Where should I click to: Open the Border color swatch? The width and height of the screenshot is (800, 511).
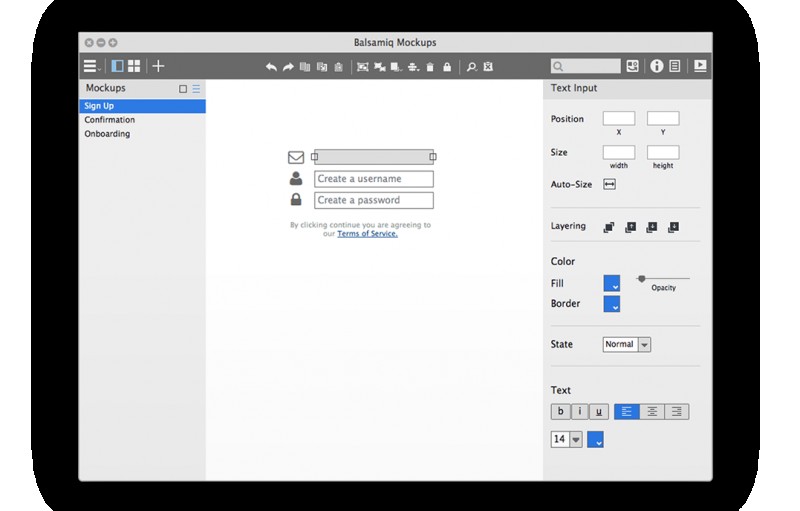pos(612,304)
